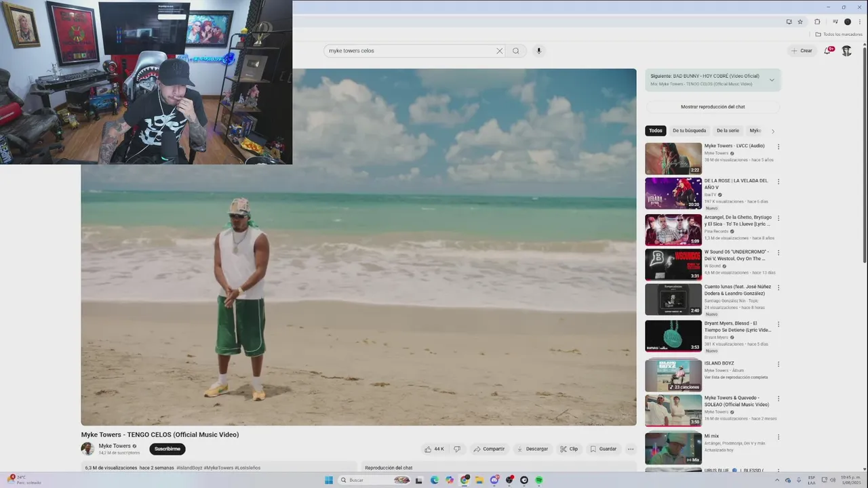Like the video with 44 K
Image resolution: width=868 pixels, height=488 pixels.
pyautogui.click(x=434, y=449)
